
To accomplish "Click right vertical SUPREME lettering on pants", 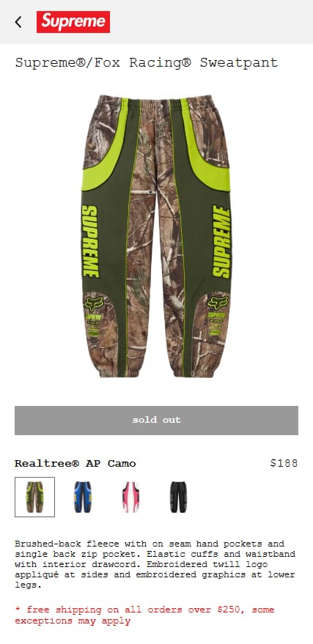I will tap(222, 241).
